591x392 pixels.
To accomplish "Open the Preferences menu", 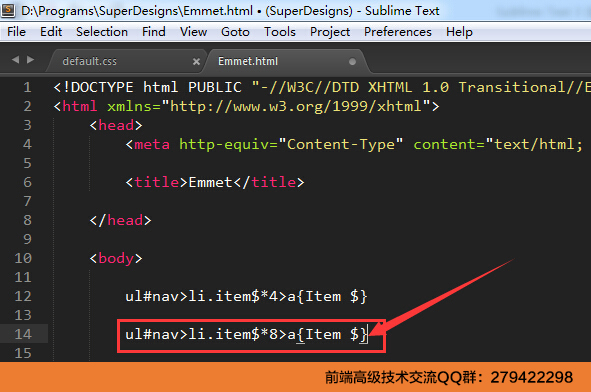I will (398, 32).
